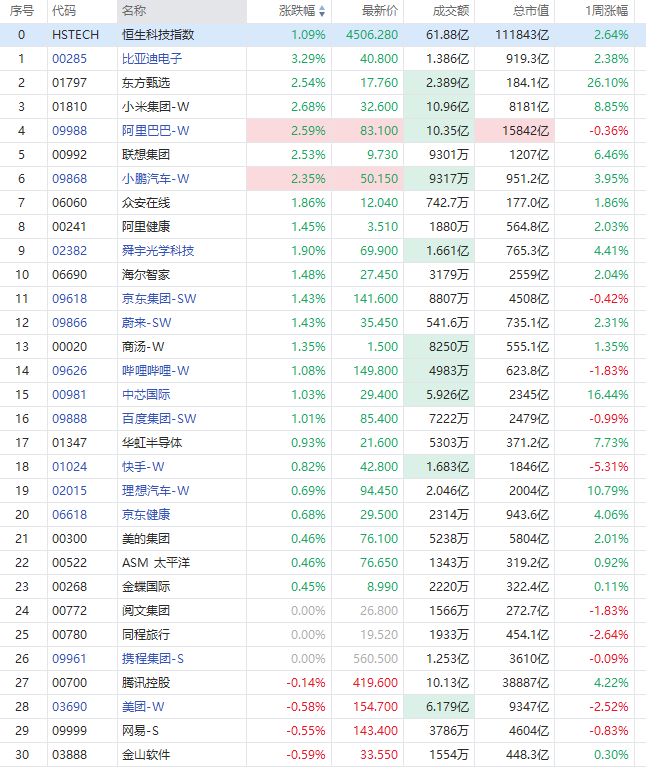Click 中芯国际 weekly gain 16.44%
This screenshot has width=646, height=771.
[x=608, y=395]
